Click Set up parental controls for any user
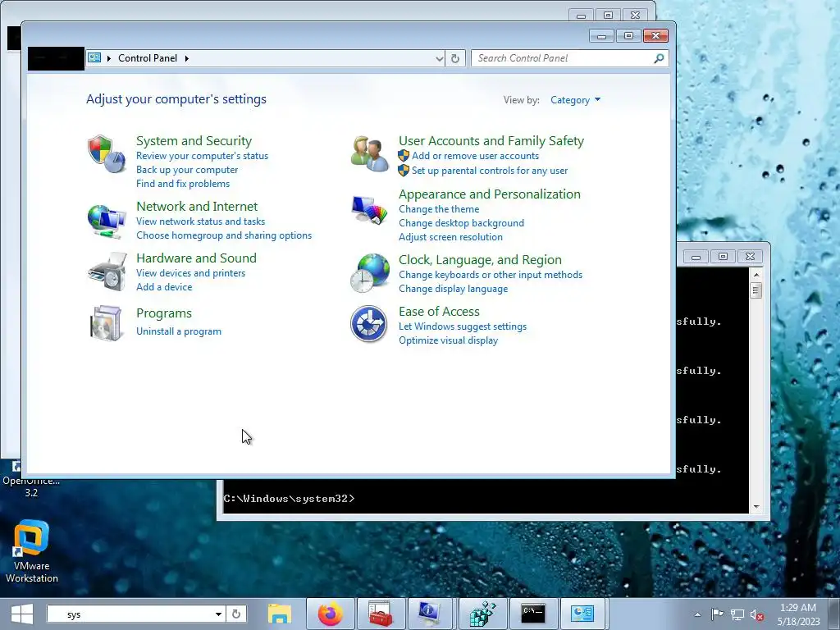 point(490,171)
